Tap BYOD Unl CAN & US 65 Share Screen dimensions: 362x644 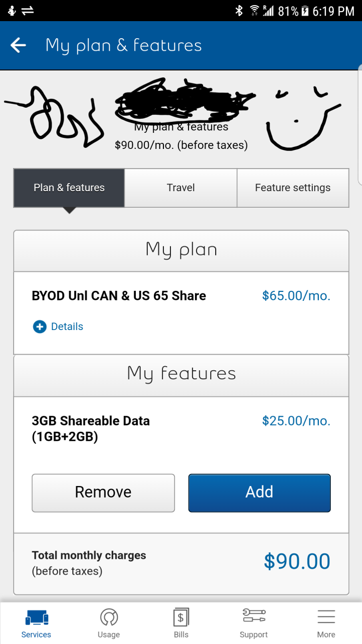[x=119, y=295]
